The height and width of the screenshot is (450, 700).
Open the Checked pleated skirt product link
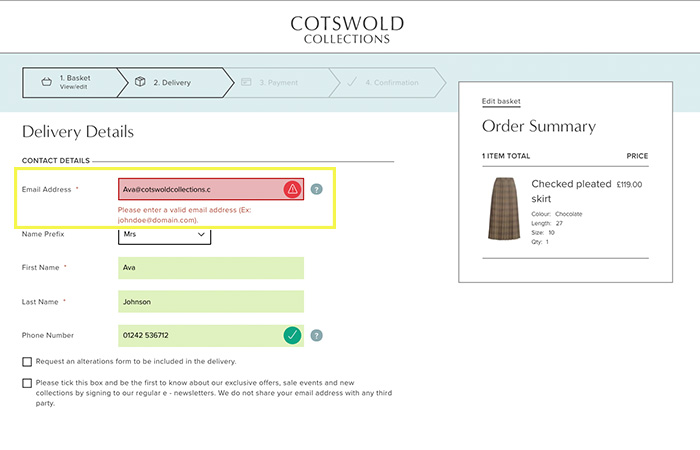[x=571, y=191]
